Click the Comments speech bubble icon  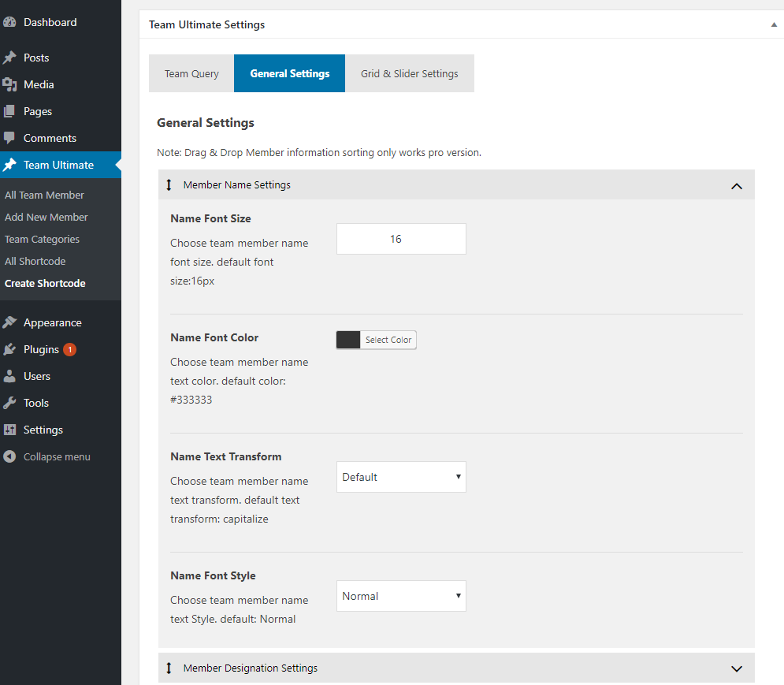9,138
